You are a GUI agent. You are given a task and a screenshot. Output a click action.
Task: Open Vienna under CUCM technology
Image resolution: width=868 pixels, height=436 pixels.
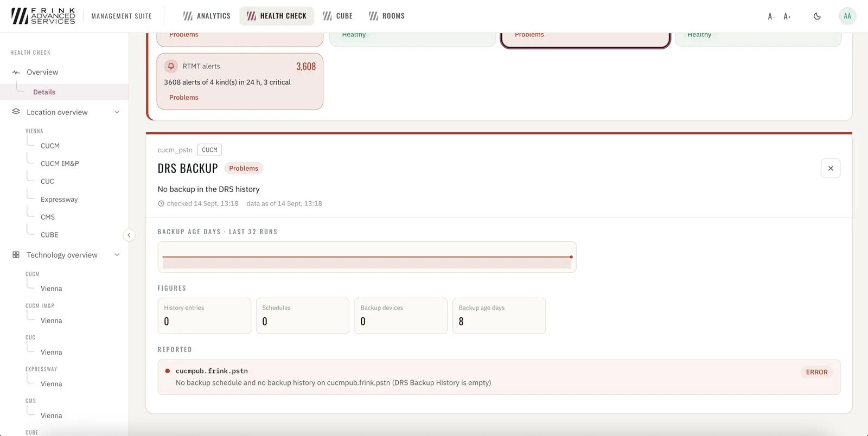pos(52,288)
